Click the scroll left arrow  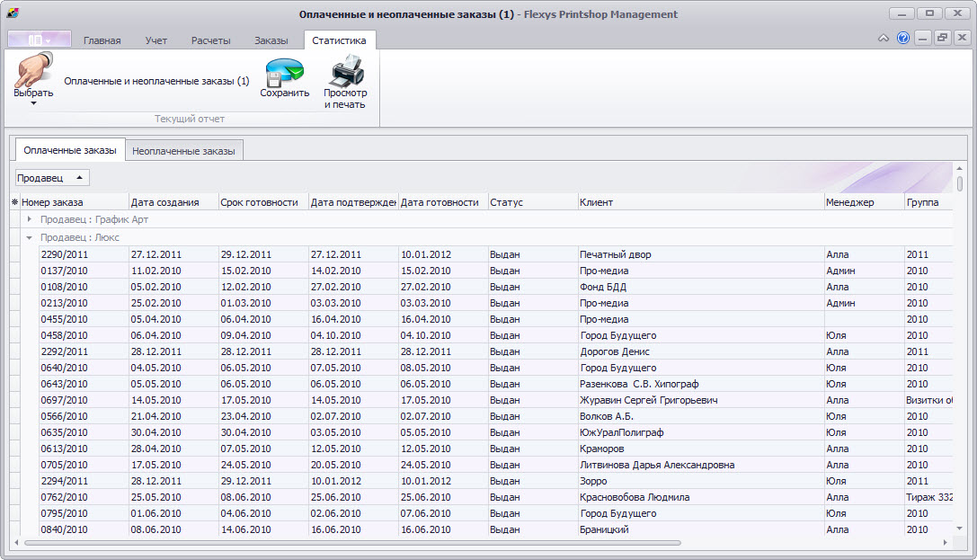pos(15,543)
